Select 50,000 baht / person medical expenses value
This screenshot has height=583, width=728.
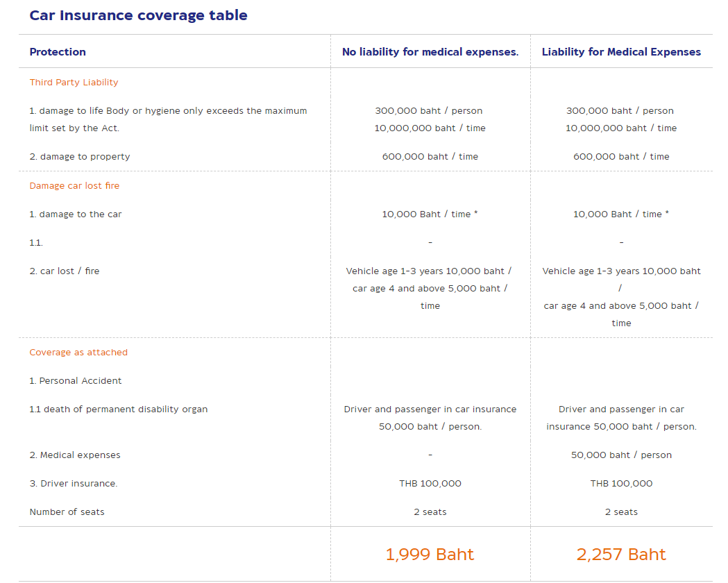pos(621,455)
